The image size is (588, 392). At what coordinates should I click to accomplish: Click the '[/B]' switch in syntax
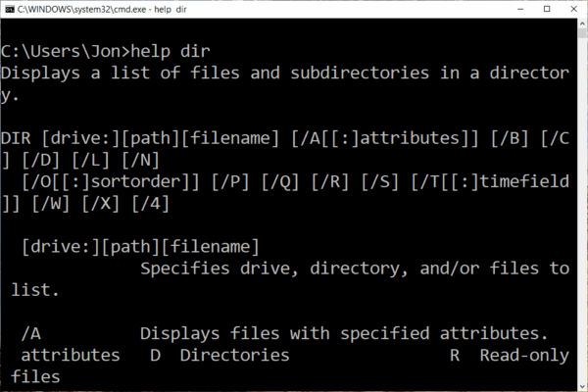tap(510, 138)
